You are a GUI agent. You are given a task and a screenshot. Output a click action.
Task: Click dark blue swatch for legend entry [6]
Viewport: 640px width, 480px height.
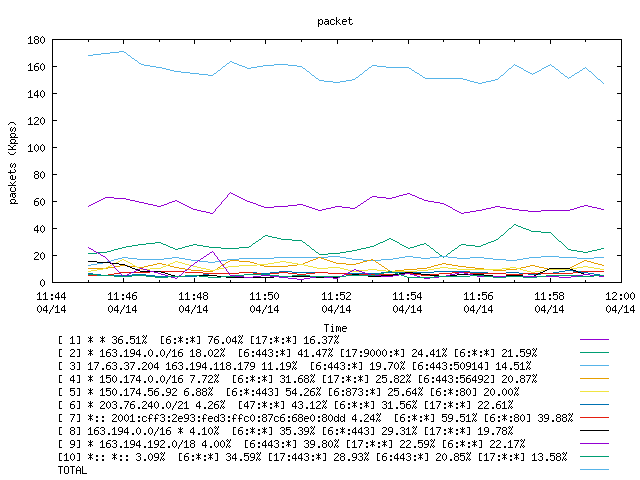(594, 405)
